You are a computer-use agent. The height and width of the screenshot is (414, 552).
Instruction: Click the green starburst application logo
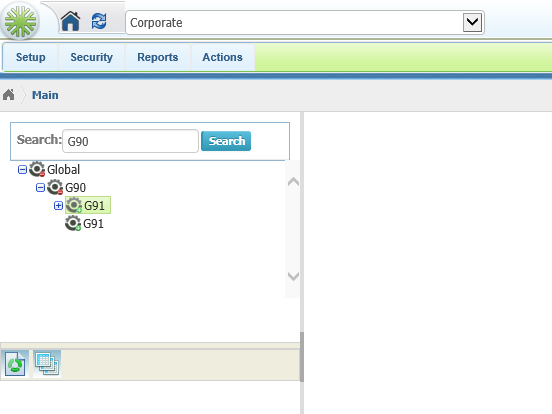(x=20, y=21)
